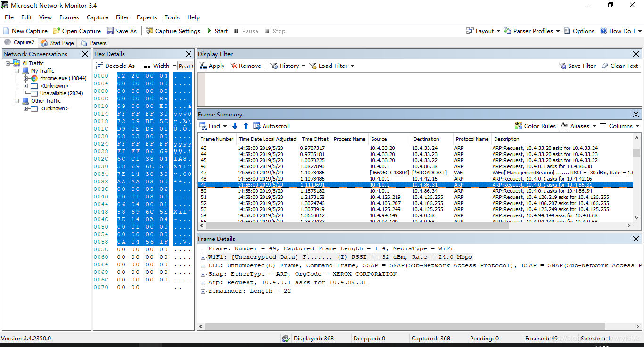
Task: Open the Capture menu
Action: pos(98,17)
